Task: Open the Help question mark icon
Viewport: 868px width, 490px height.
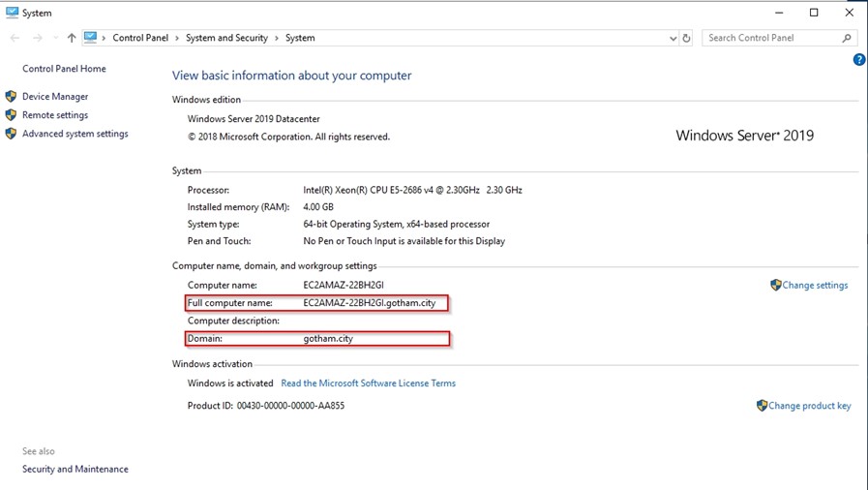Action: pos(859,60)
